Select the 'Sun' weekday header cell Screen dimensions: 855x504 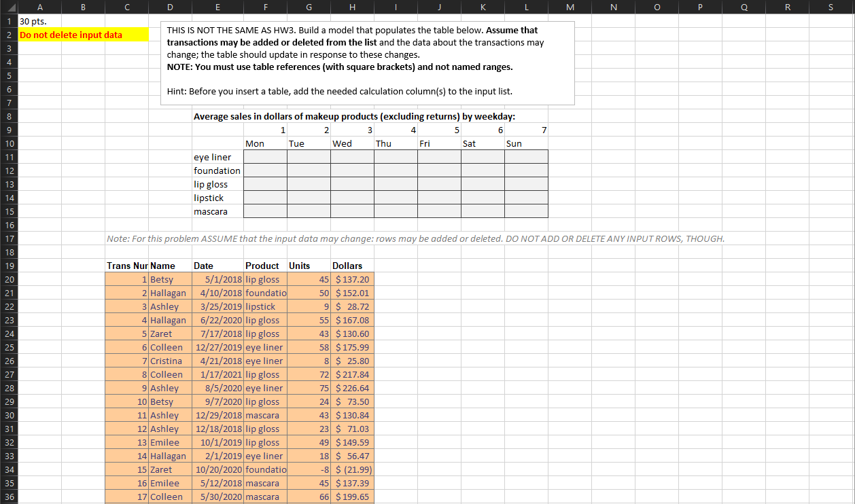click(526, 143)
